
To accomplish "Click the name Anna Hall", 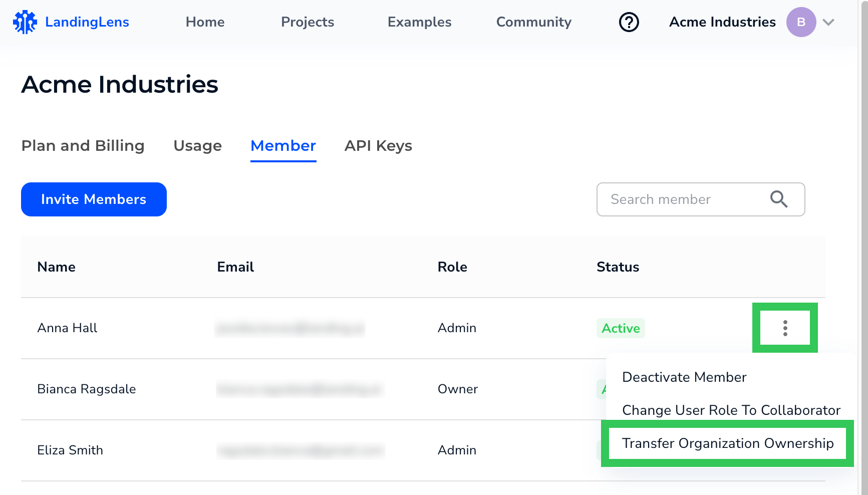I will point(67,328).
